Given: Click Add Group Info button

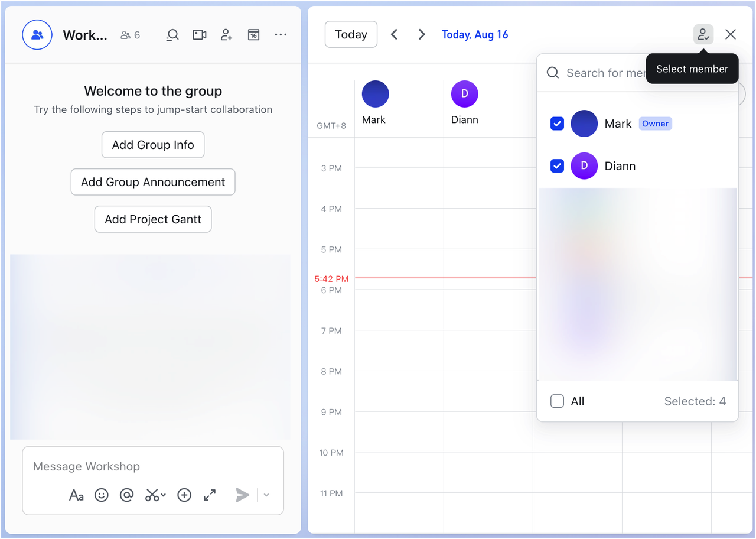Looking at the screenshot, I should point(153,145).
